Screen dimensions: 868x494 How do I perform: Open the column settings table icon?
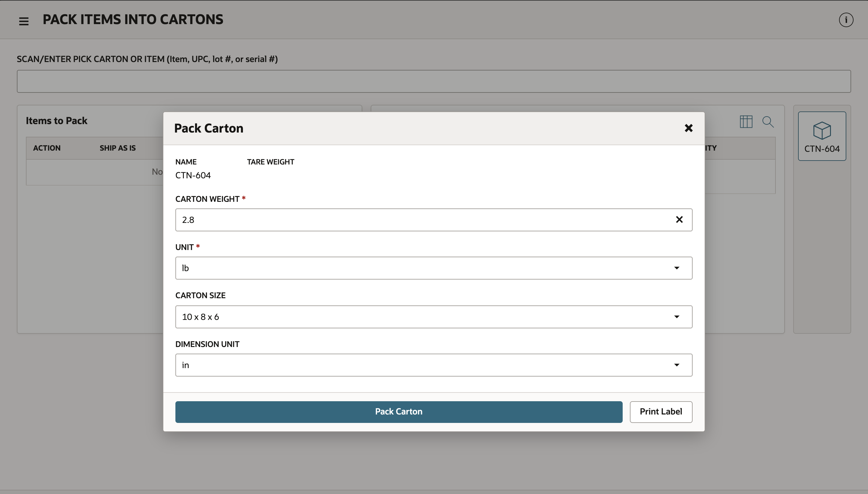[746, 121]
